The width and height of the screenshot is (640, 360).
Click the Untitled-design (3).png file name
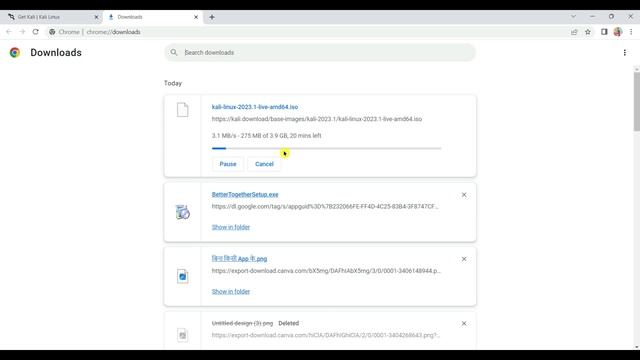242,323
